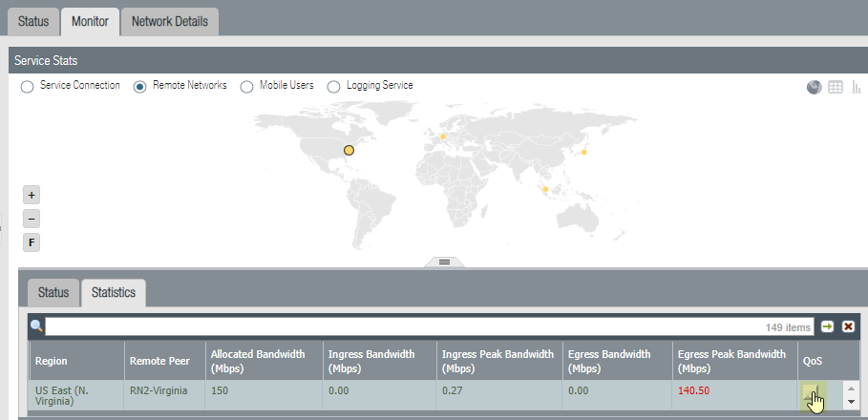Viewport: 868px width, 420px height.
Task: Open the top Status tab
Action: click(33, 21)
